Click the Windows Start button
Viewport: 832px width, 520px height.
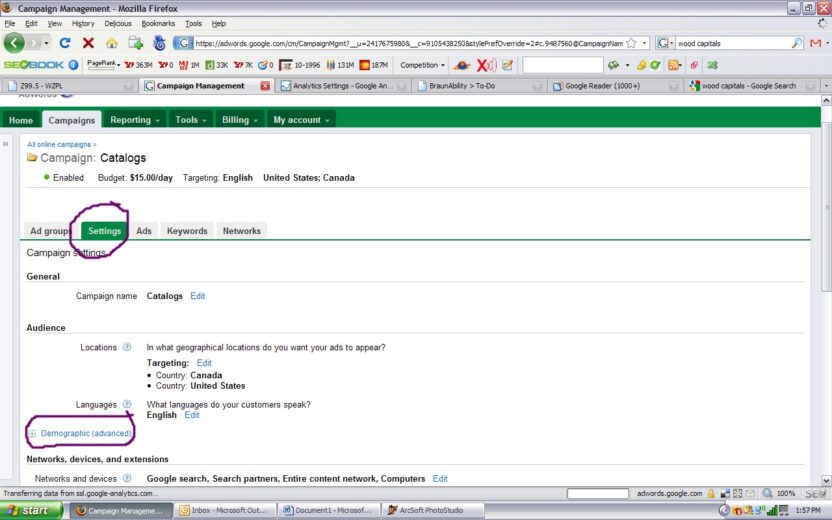point(31,510)
